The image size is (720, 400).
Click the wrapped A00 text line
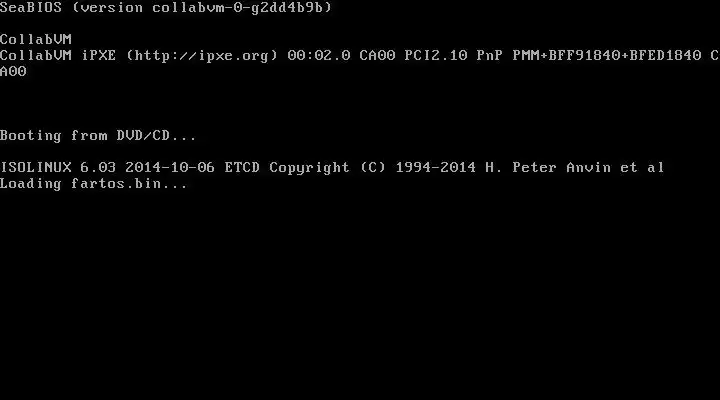13,72
